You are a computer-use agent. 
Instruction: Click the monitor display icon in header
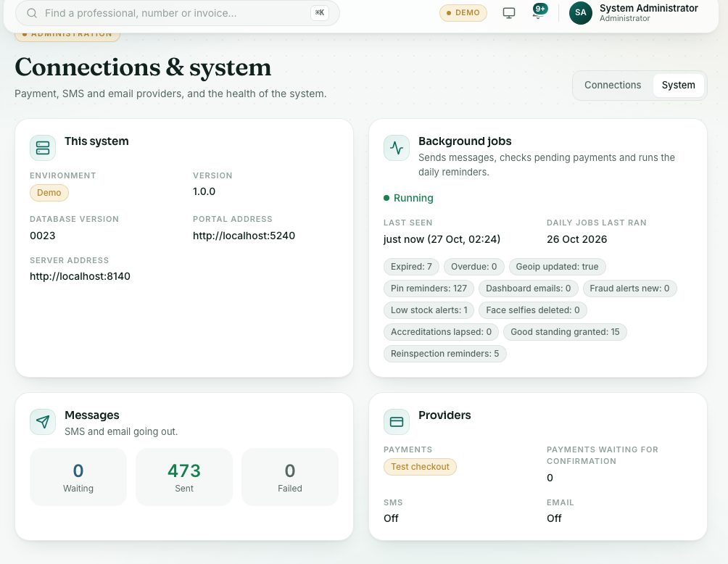coord(509,13)
